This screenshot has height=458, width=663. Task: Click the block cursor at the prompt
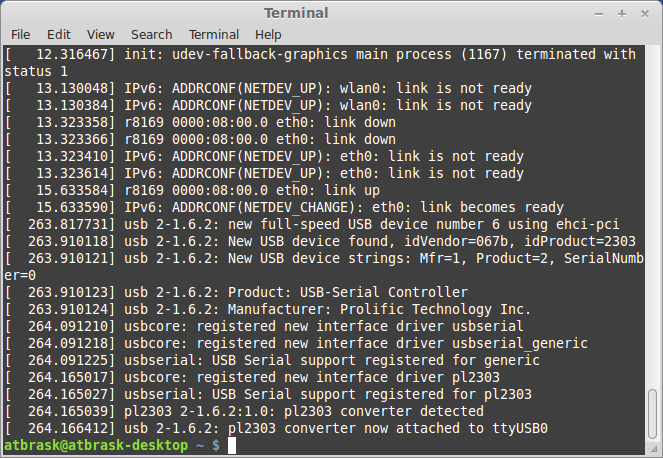point(232,445)
